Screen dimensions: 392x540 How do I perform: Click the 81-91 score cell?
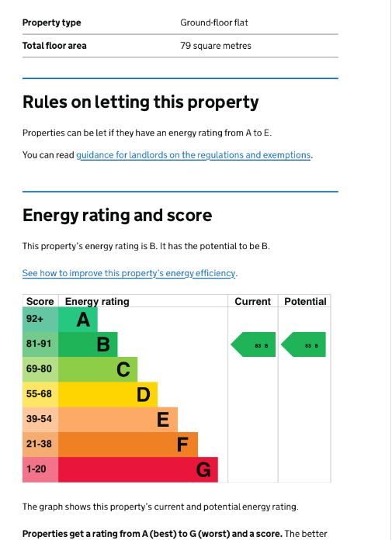(x=40, y=344)
